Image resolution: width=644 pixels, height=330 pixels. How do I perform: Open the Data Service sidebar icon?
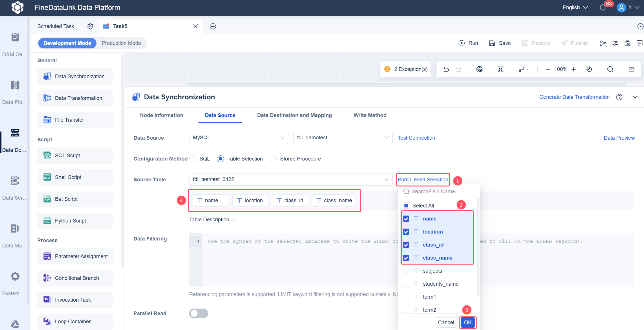tap(15, 181)
